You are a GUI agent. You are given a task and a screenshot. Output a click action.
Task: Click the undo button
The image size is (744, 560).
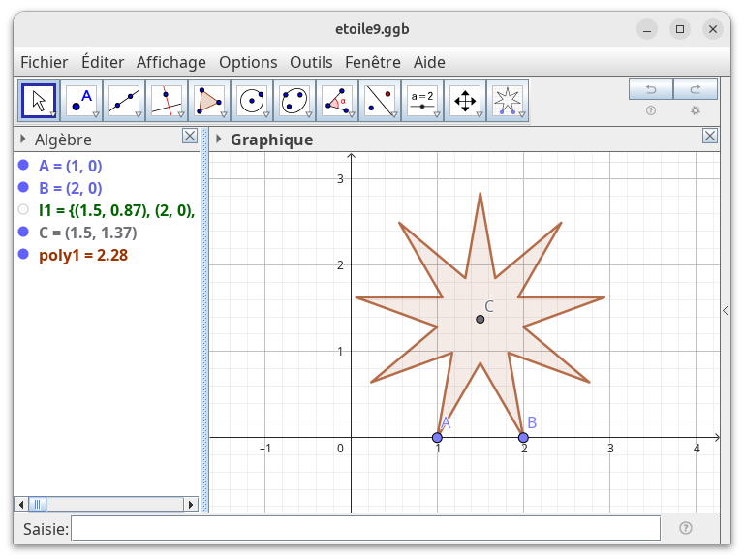point(651,89)
